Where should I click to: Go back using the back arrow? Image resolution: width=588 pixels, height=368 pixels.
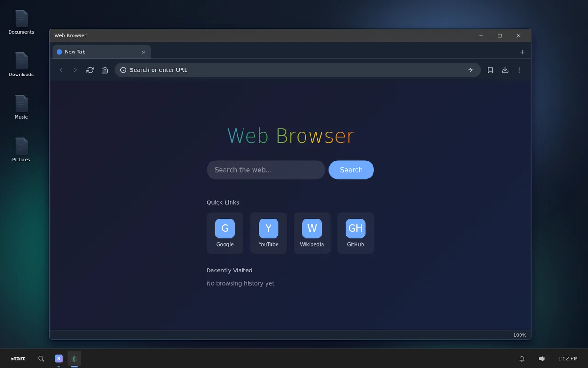point(61,70)
